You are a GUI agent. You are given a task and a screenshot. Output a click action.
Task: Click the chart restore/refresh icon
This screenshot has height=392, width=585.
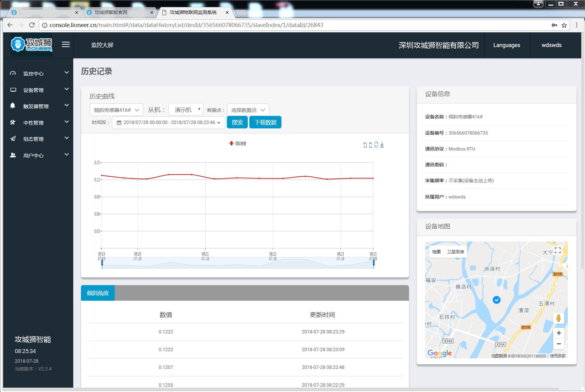376,145
